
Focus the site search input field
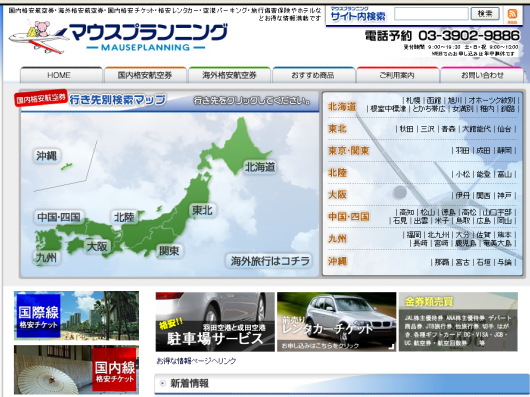(431, 14)
